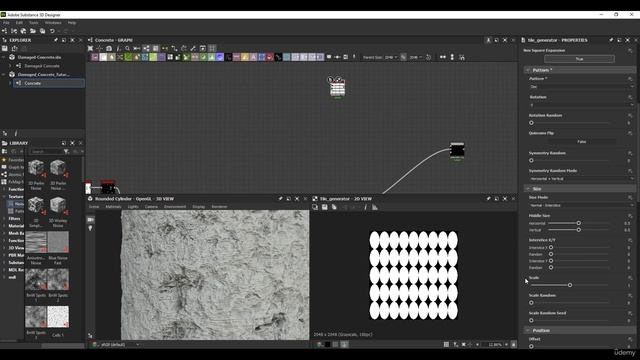This screenshot has height=360, width=640.
Task: Open the Pattern type dropdown
Action: (582, 87)
